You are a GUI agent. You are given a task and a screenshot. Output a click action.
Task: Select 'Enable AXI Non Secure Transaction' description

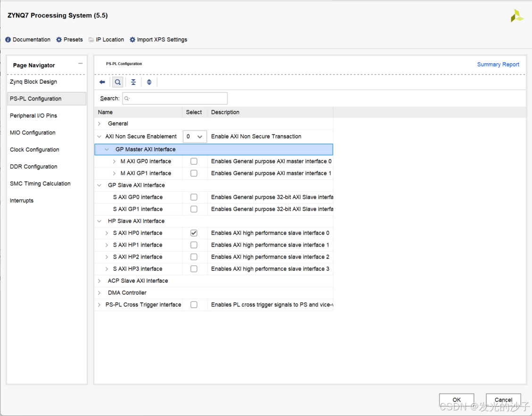point(256,136)
